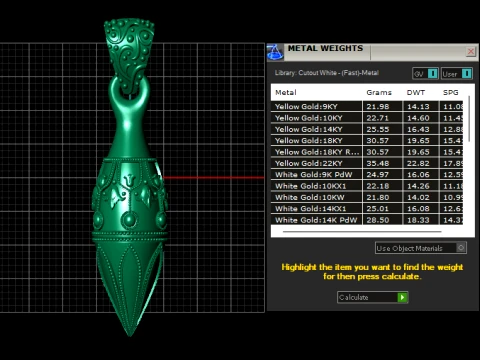Click the Metal Weights flask icon
The height and width of the screenshot is (360, 480).
275,52
